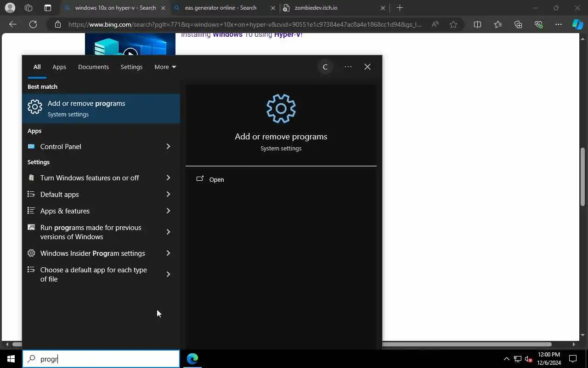Close the eas generator online tab
588x368 pixels.
tap(273, 8)
